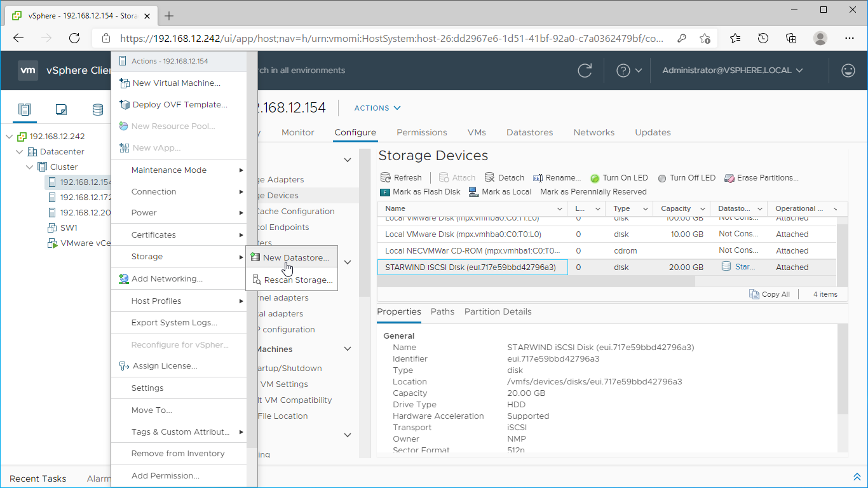Open Connection submenu

[x=179, y=191]
